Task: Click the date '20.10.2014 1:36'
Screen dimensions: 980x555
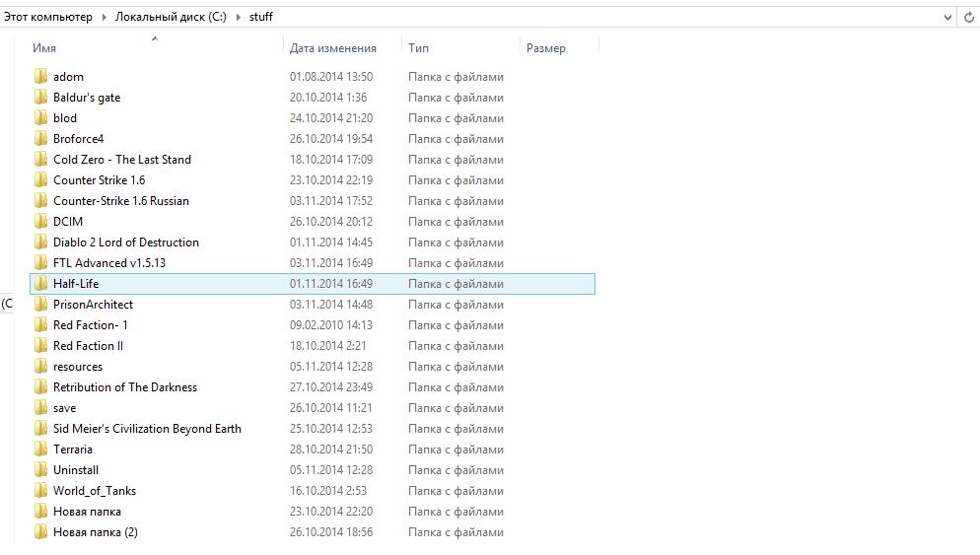Action: coord(328,98)
